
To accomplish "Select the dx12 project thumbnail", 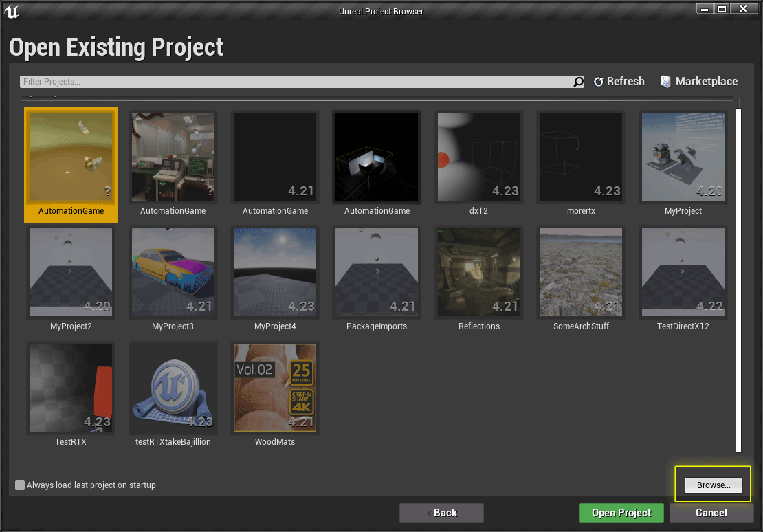I will pos(479,157).
